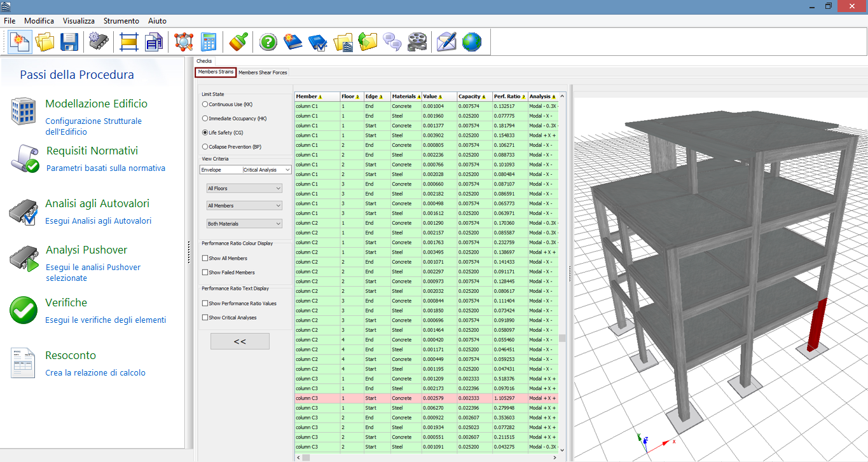The height and width of the screenshot is (462, 868).
Task: Switch to Members Shear Forces tab
Action: click(x=263, y=72)
